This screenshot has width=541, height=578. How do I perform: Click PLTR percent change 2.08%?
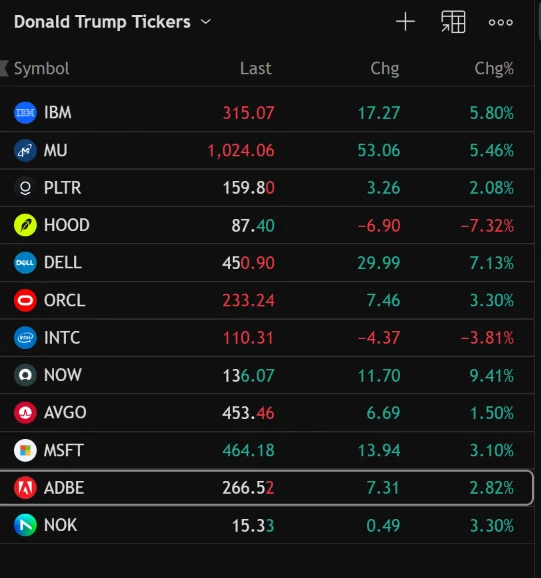pos(492,188)
